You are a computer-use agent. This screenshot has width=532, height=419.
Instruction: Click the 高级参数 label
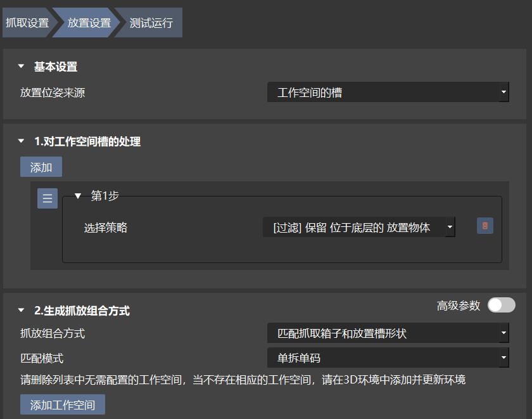pos(459,306)
